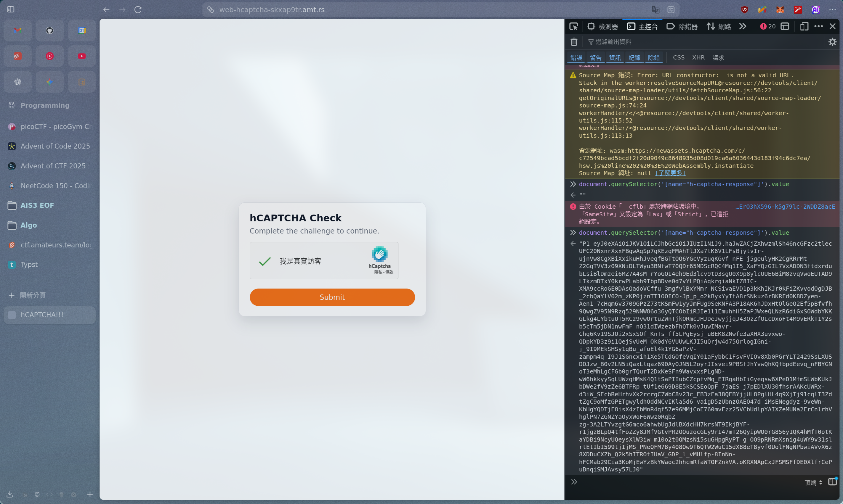Toggle the Errors log filter
Viewport: 843px width, 504px height.
click(x=576, y=58)
